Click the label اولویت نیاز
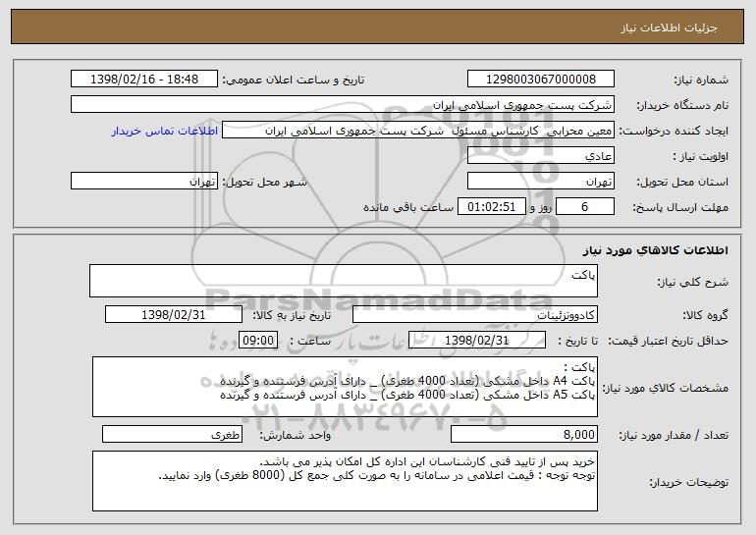Image resolution: width=756 pixels, height=535 pixels. coord(700,156)
